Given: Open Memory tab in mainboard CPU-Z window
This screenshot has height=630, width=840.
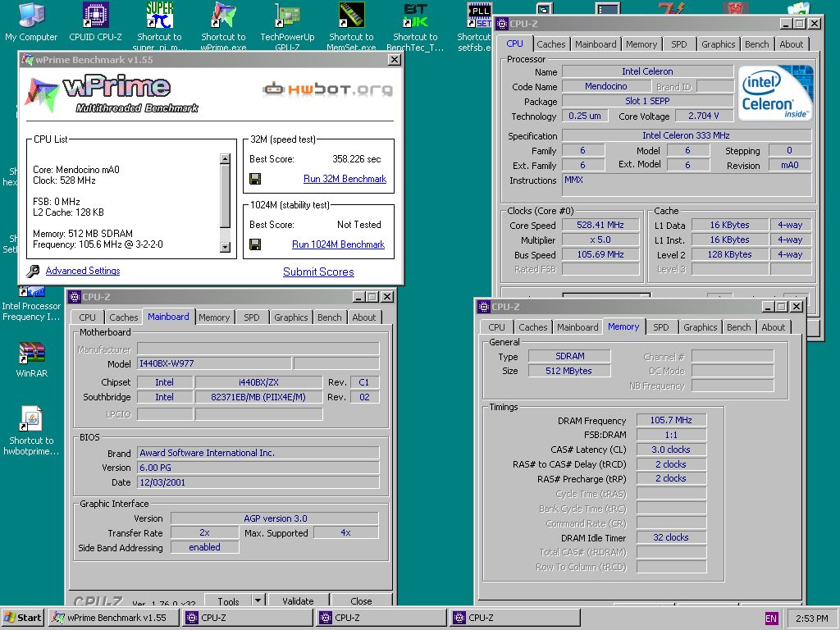Looking at the screenshot, I should (x=214, y=317).
